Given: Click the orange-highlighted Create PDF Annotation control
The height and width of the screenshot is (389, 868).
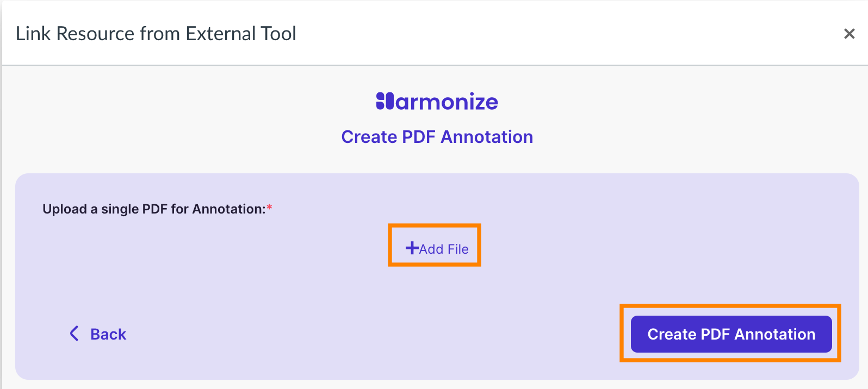Looking at the screenshot, I should [731, 334].
